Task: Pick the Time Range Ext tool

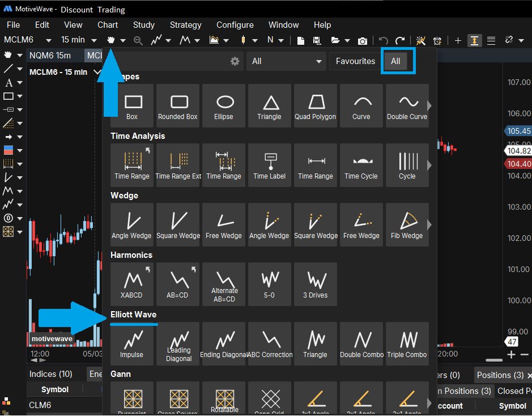Action: pyautogui.click(x=178, y=165)
